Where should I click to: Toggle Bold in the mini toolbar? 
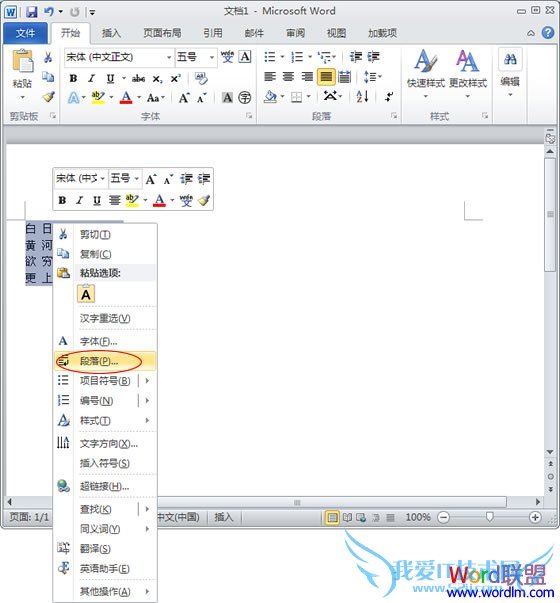pos(62,200)
